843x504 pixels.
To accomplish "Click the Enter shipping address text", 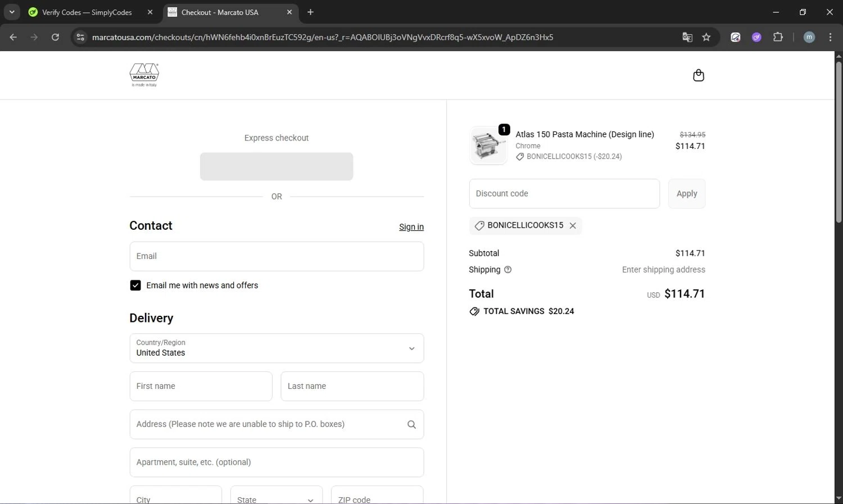I will (664, 270).
